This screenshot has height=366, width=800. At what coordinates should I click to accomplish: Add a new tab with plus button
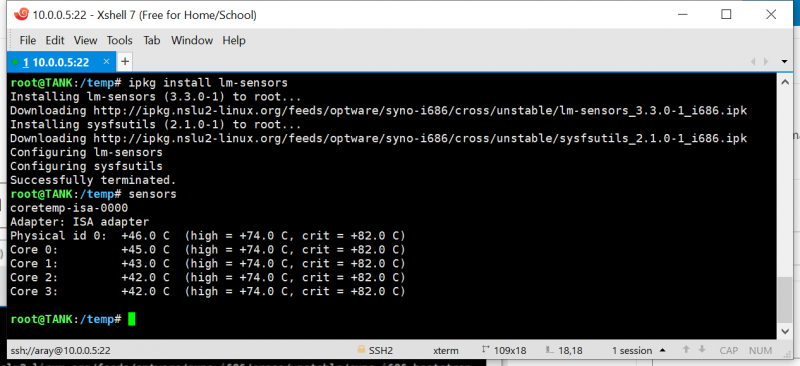124,62
